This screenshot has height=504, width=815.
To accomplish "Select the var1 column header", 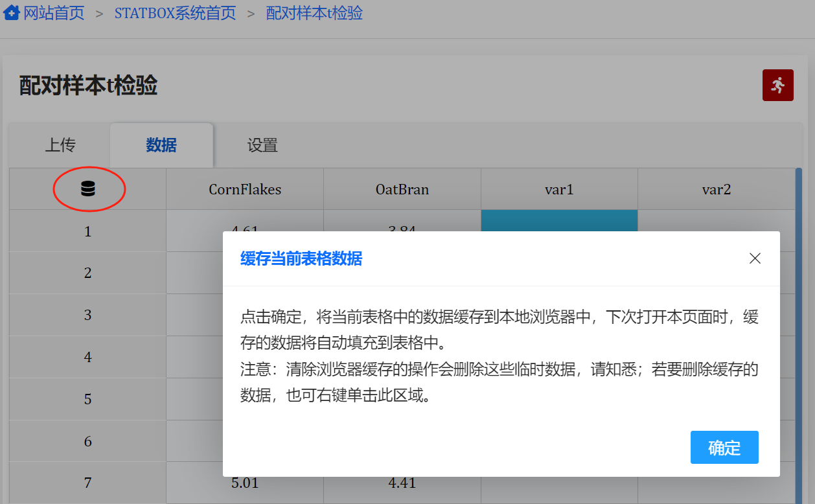I will tap(559, 189).
